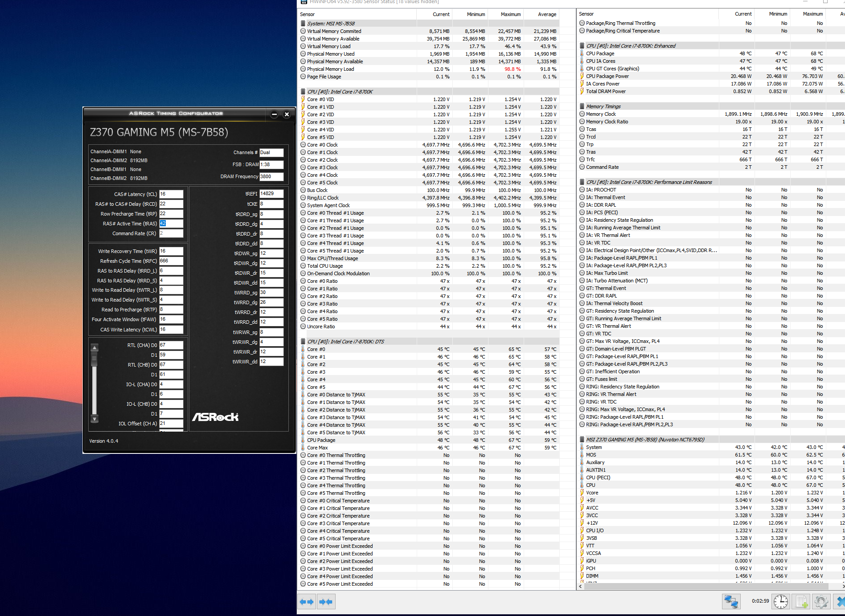Minimize the ASRock Timing Configurator window

(275, 114)
